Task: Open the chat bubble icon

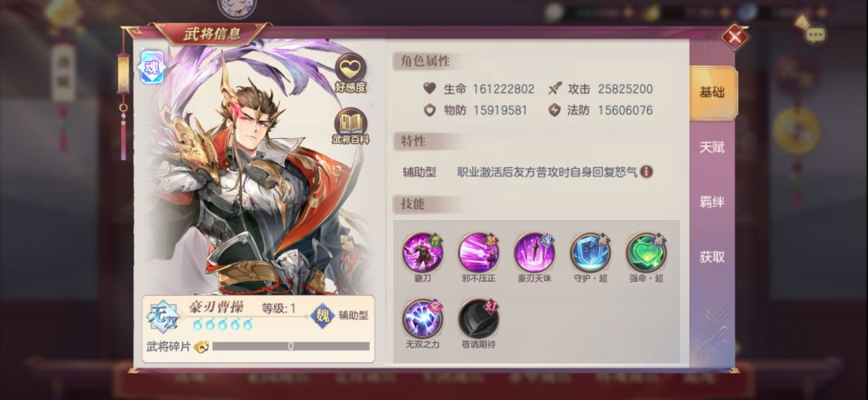Action: (x=815, y=35)
